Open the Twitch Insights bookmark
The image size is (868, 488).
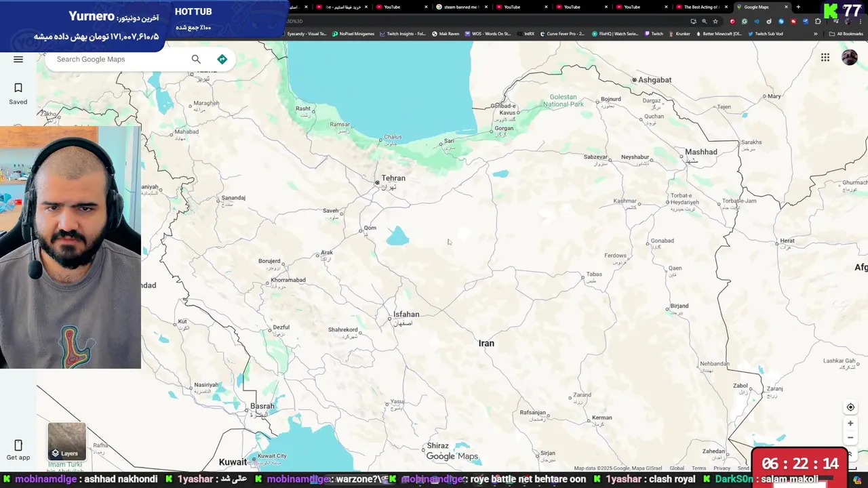[x=403, y=34]
